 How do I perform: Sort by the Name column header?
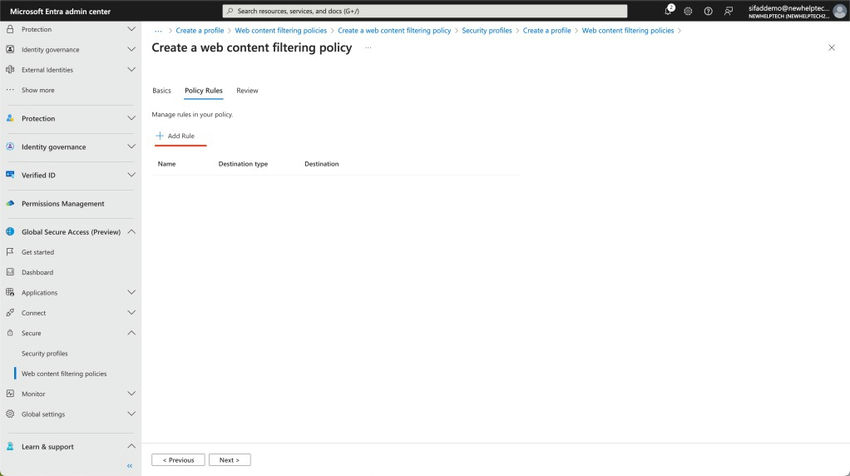click(166, 164)
